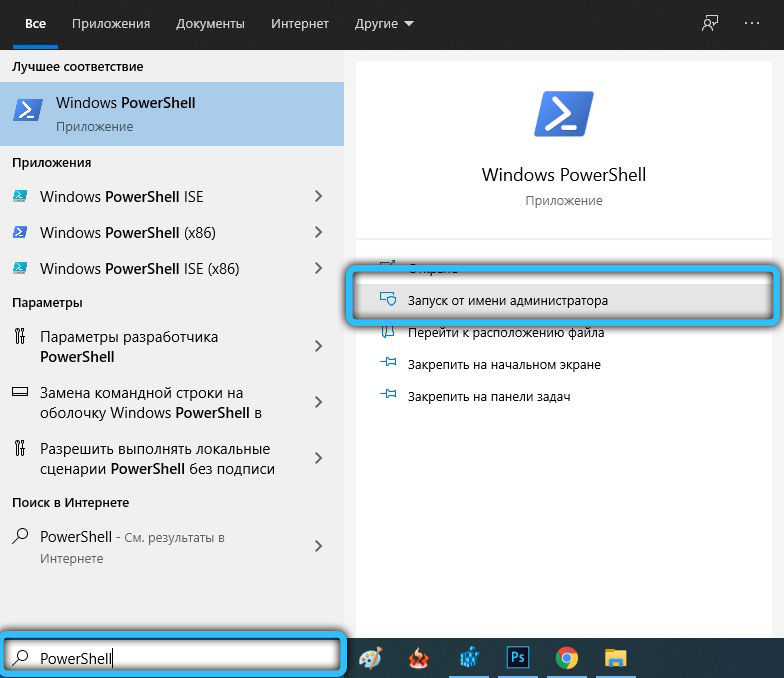
Task: Expand arrow for Windows PowerShell ISE (x86)
Action: (x=318, y=268)
